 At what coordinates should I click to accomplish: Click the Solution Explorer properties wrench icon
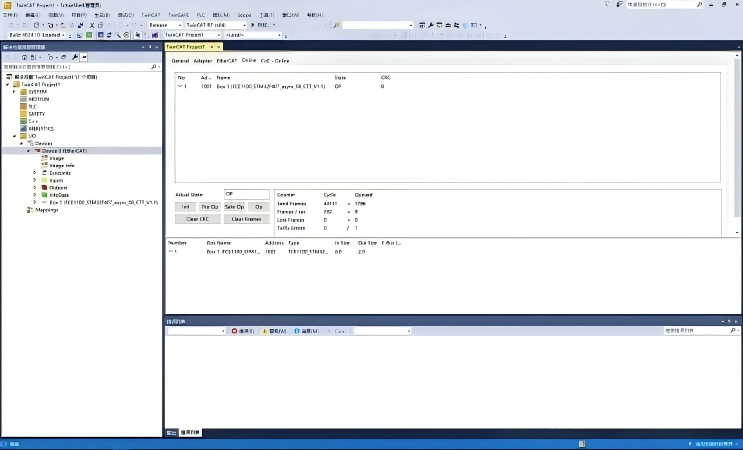(x=74, y=57)
